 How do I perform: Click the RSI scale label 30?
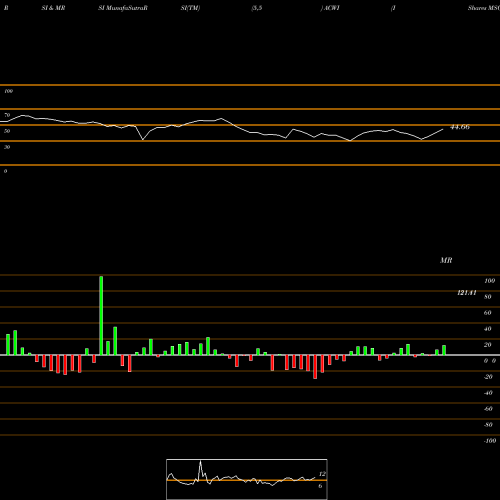pyautogui.click(x=7, y=147)
